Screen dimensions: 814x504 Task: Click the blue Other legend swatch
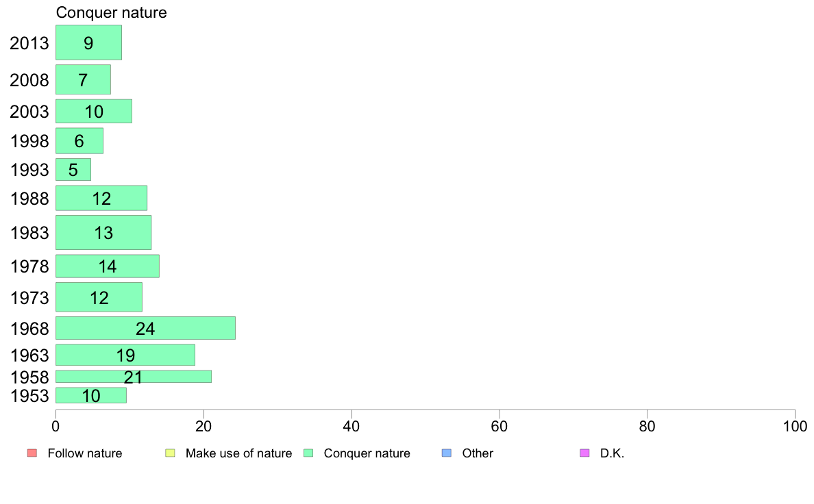coord(447,453)
